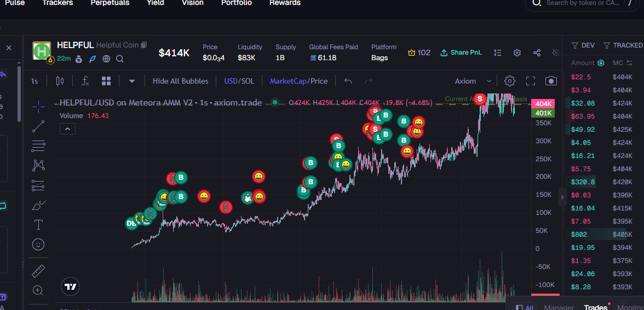Viewport: 644px width, 310px height.
Task: Close the left side panel with X
Action: (x=9, y=48)
